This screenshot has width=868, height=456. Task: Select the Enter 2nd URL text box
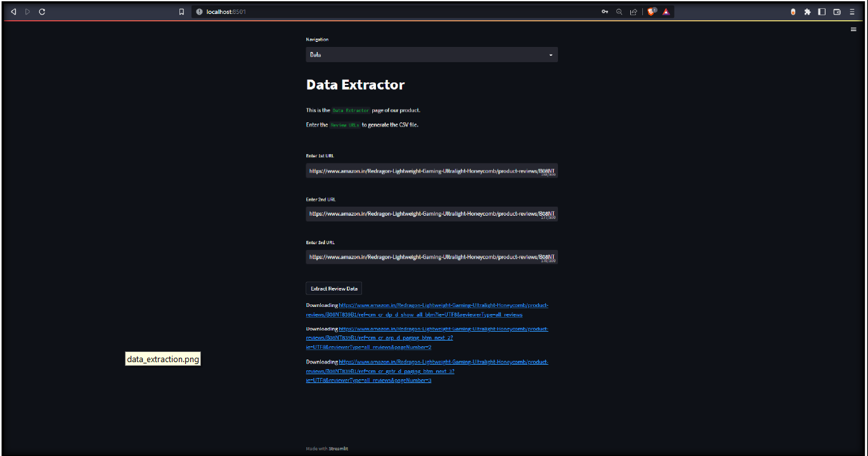(431, 214)
